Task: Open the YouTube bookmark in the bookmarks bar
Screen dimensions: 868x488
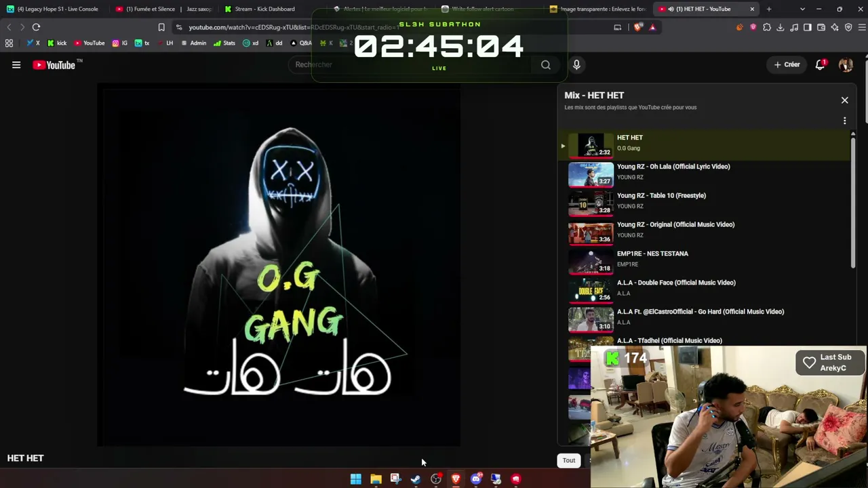Action: 90,43
